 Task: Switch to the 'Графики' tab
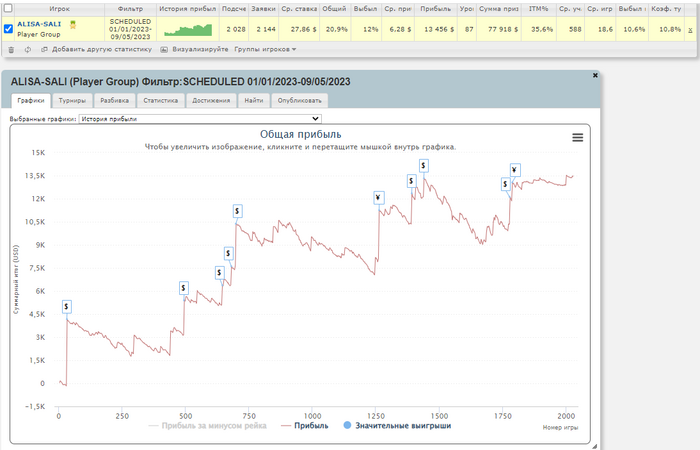click(31, 100)
